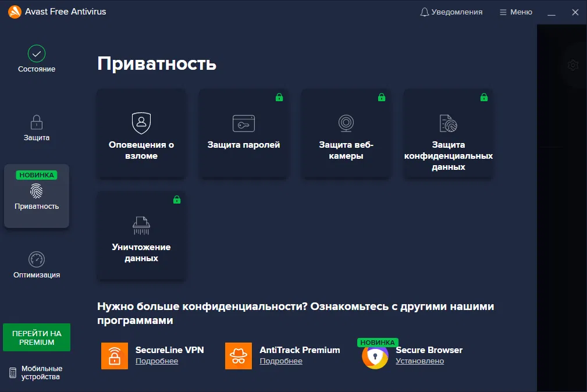Open Защита паролей key window icon
The height and width of the screenshot is (392, 587).
point(244,123)
